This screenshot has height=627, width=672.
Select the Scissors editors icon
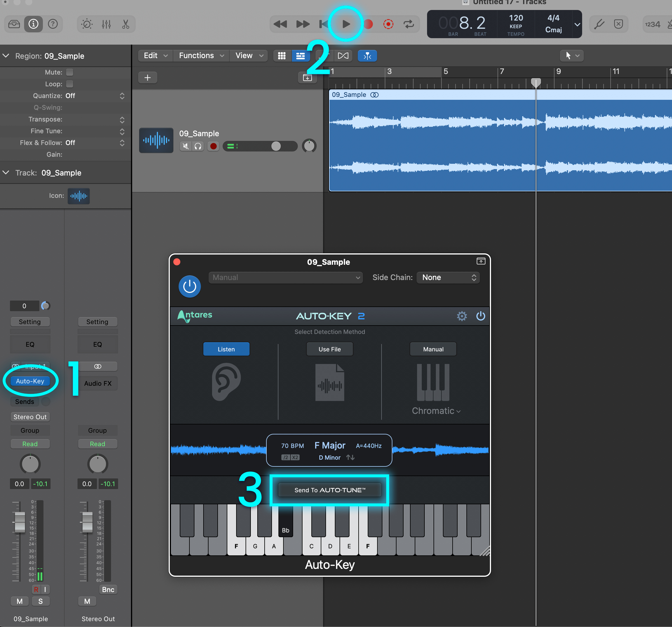pyautogui.click(x=125, y=24)
